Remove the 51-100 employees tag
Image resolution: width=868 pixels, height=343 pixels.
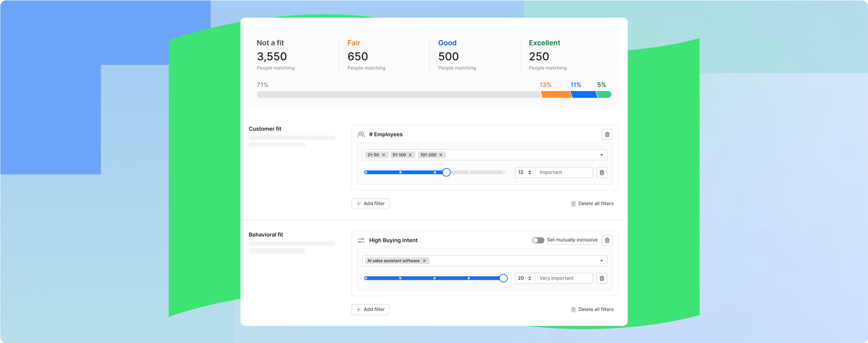(x=410, y=155)
